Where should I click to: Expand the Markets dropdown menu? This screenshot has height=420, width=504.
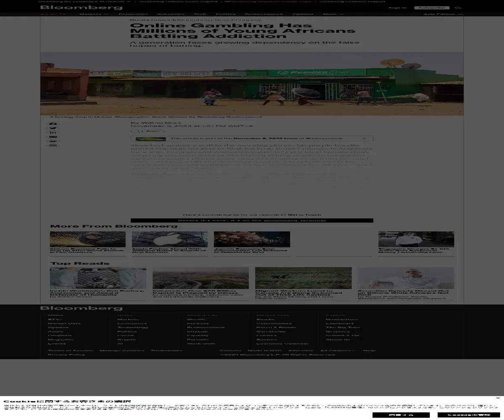[x=94, y=14]
